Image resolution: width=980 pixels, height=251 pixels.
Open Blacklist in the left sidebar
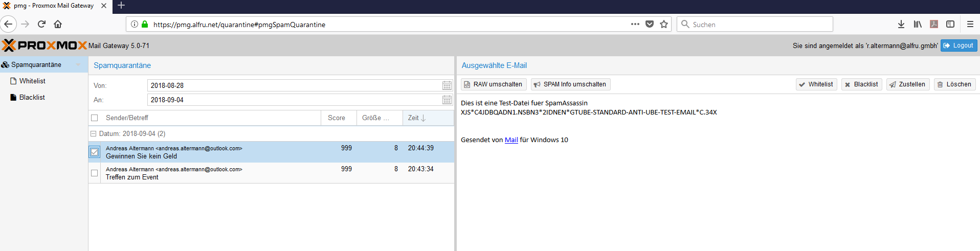pyautogui.click(x=32, y=97)
